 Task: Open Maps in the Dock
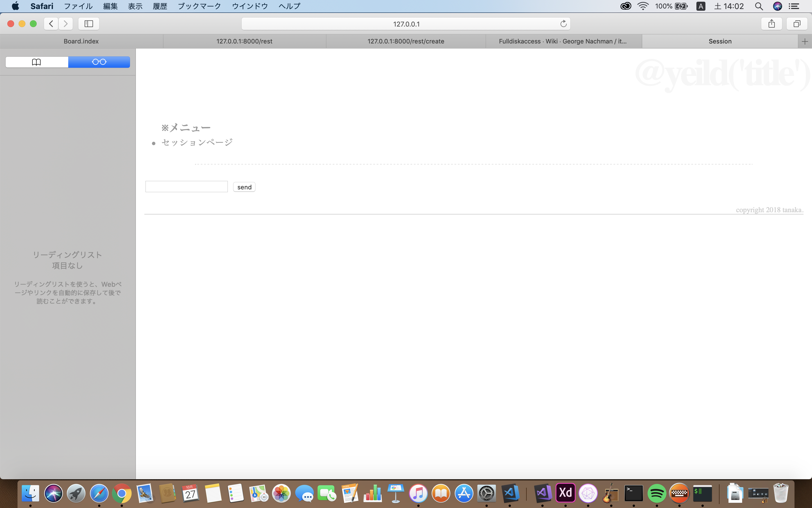(x=259, y=493)
